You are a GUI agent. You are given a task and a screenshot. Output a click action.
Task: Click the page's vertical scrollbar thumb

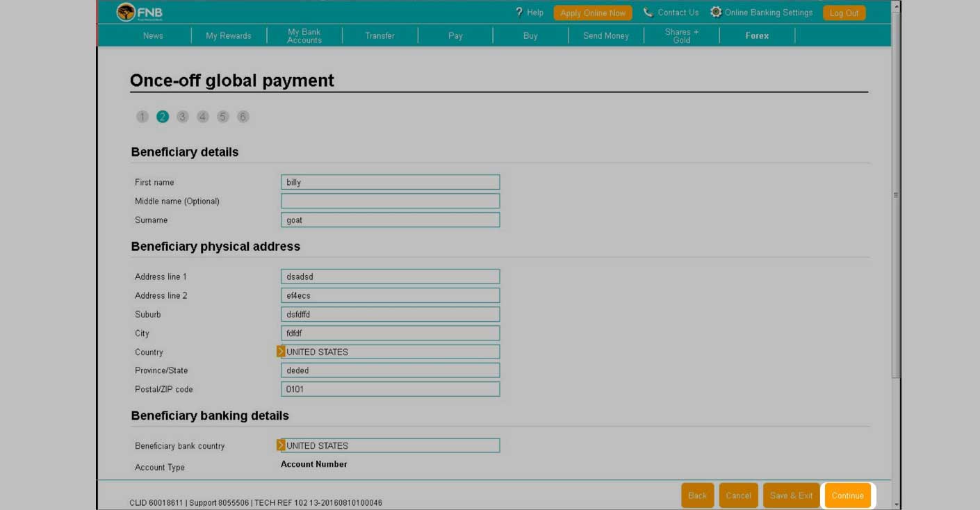[896, 195]
